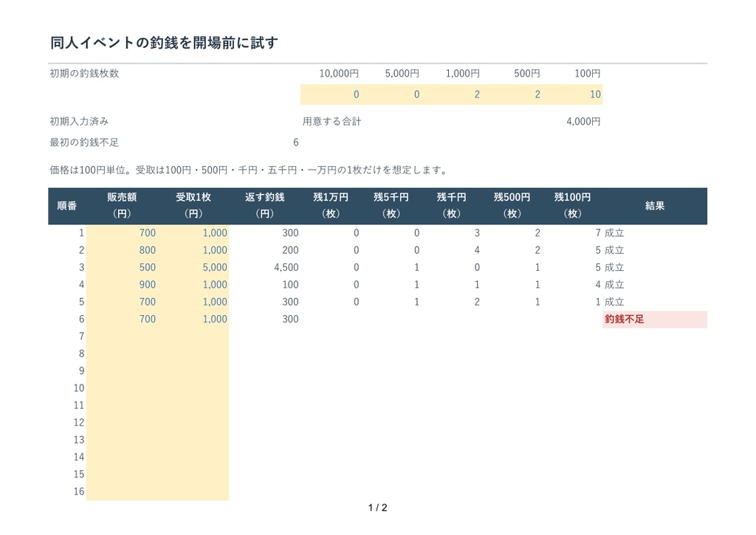Click the change value 4,500 in row 3

pyautogui.click(x=286, y=267)
